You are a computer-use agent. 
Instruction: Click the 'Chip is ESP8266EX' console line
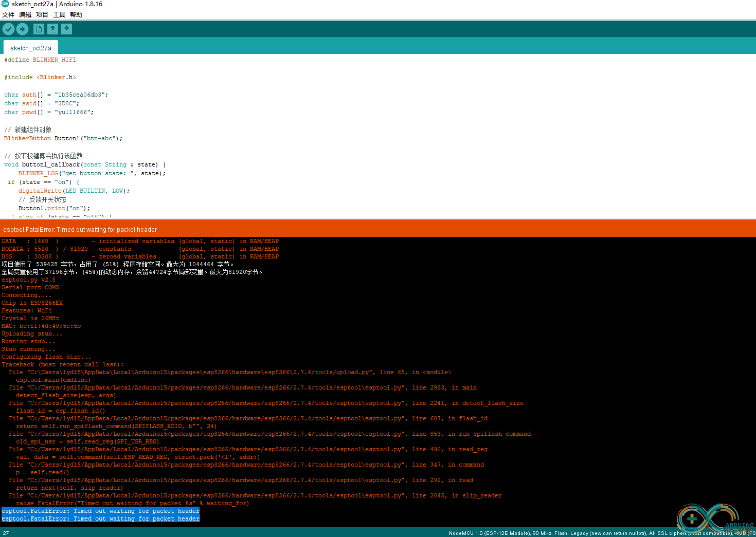point(32,303)
